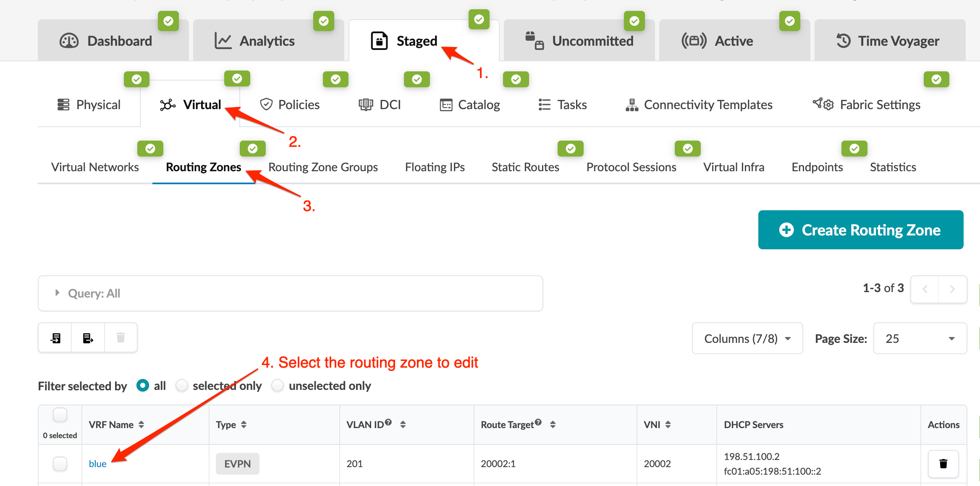
Task: Check the blue routing zone checkbox
Action: coord(60,464)
